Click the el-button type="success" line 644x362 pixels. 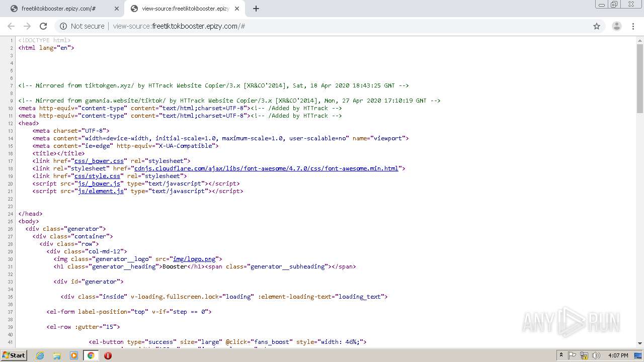pyautogui.click(x=228, y=342)
